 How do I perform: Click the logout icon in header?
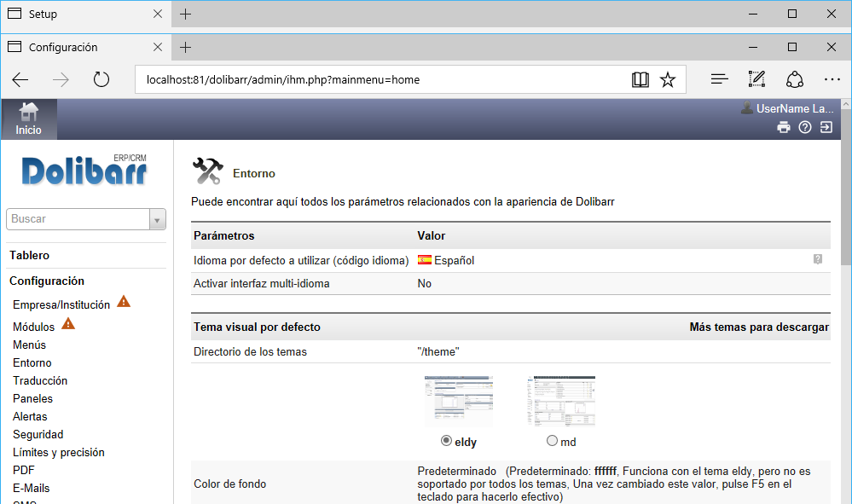pos(826,127)
